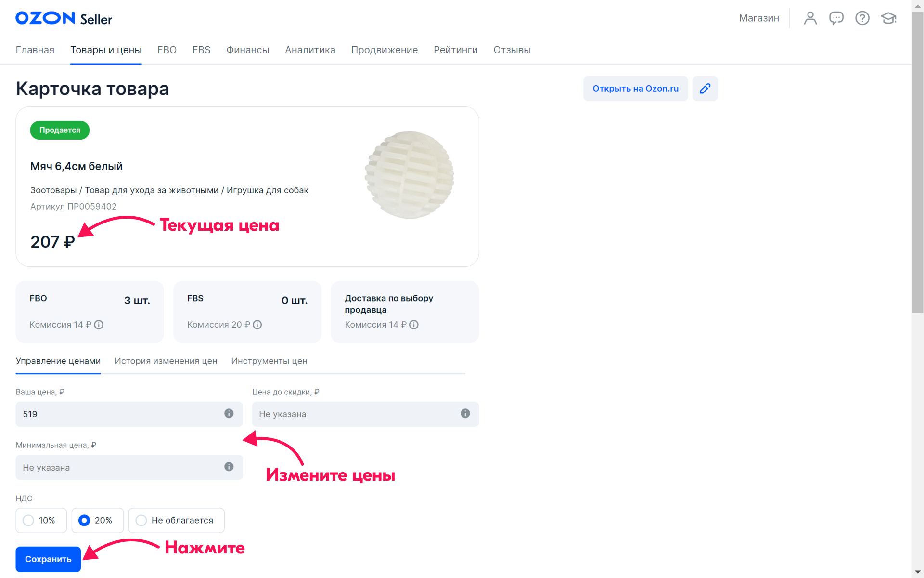Open the Финансы section
This screenshot has width=924, height=578.
[248, 50]
